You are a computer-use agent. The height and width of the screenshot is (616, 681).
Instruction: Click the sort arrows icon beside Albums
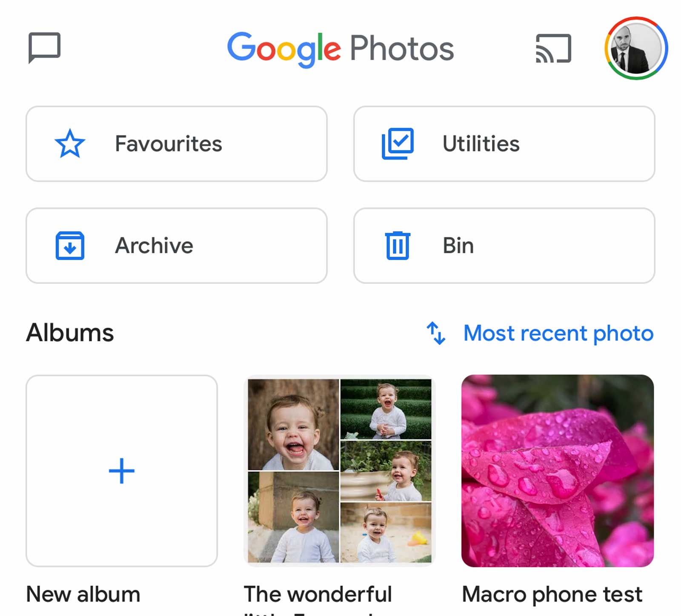tap(436, 333)
